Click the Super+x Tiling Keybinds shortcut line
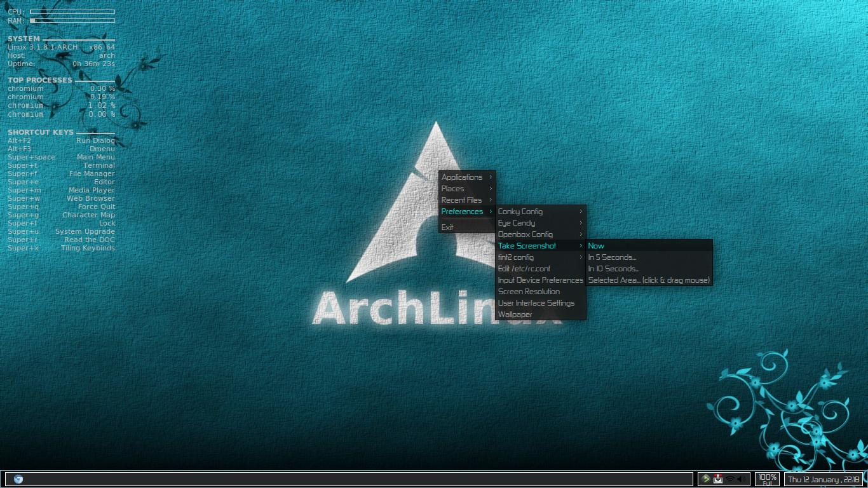The image size is (868, 488). click(61, 248)
